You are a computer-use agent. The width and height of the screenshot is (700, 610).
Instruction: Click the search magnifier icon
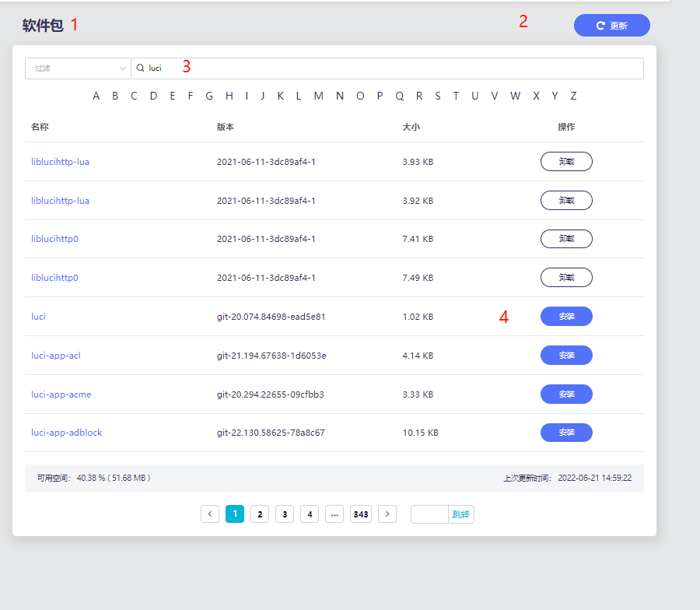click(x=140, y=68)
